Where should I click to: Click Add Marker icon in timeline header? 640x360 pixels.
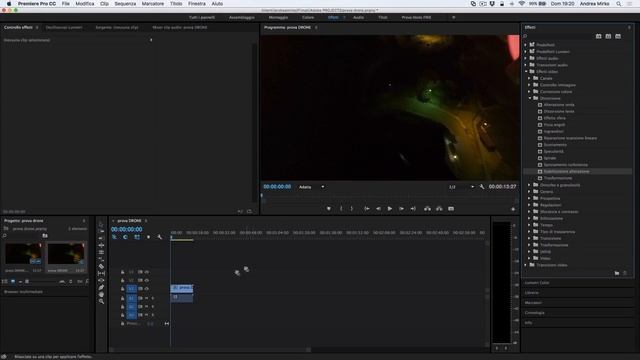tap(148, 237)
